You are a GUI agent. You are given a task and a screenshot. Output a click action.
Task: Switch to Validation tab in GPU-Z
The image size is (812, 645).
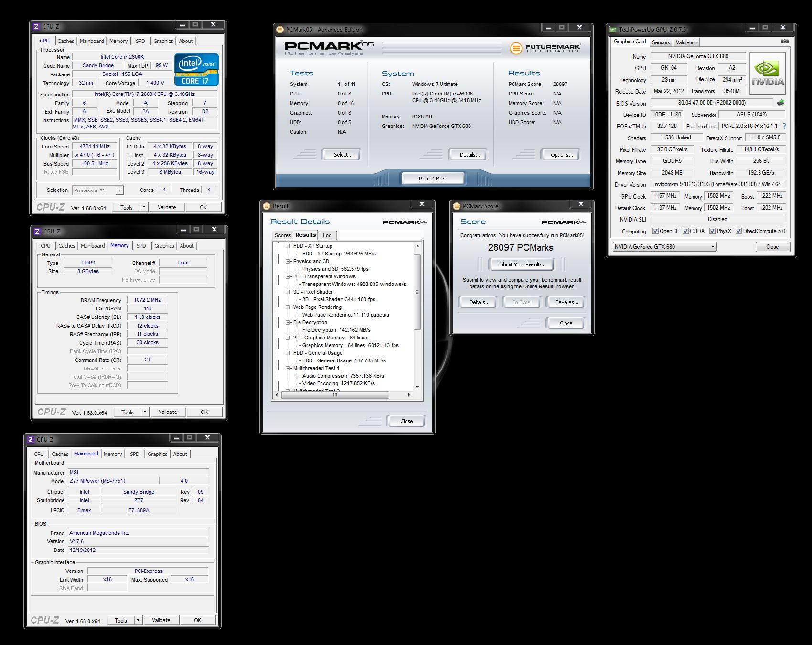click(687, 42)
